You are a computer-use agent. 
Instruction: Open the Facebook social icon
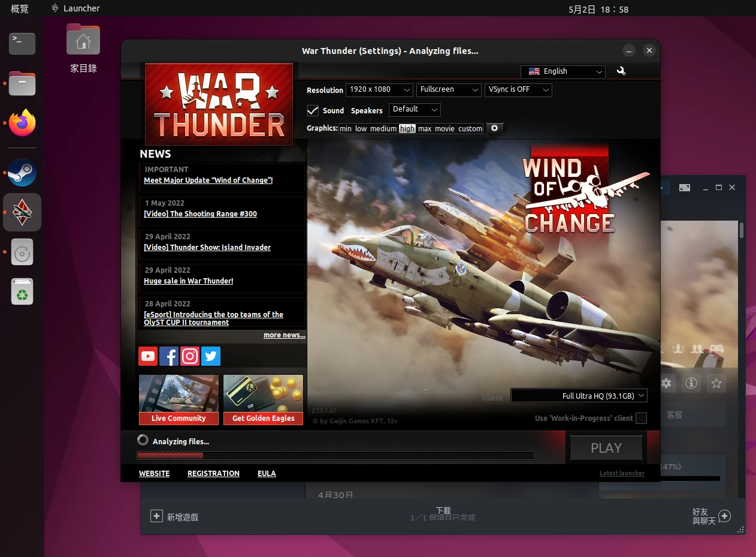tap(169, 356)
